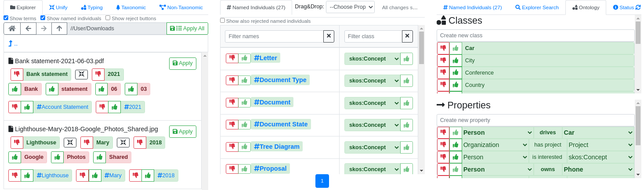Viewport: 644px width, 190px height.
Task: Clear the Filter names field with X
Action: click(329, 36)
